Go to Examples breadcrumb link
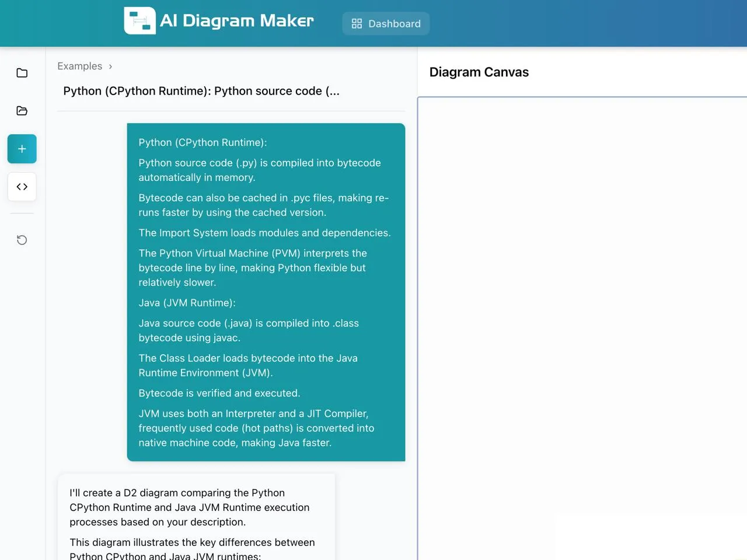Viewport: 747px width, 560px height. click(x=79, y=66)
